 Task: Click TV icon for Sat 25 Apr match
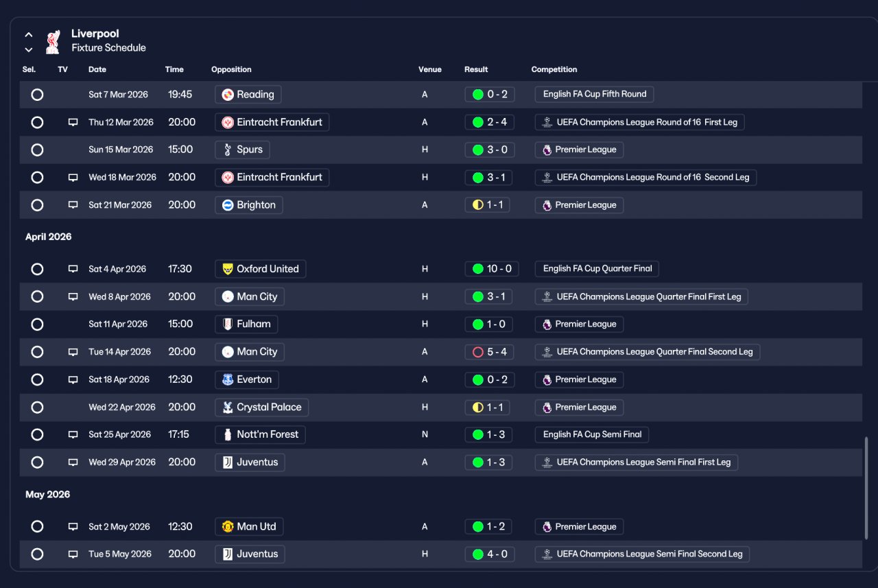(73, 435)
